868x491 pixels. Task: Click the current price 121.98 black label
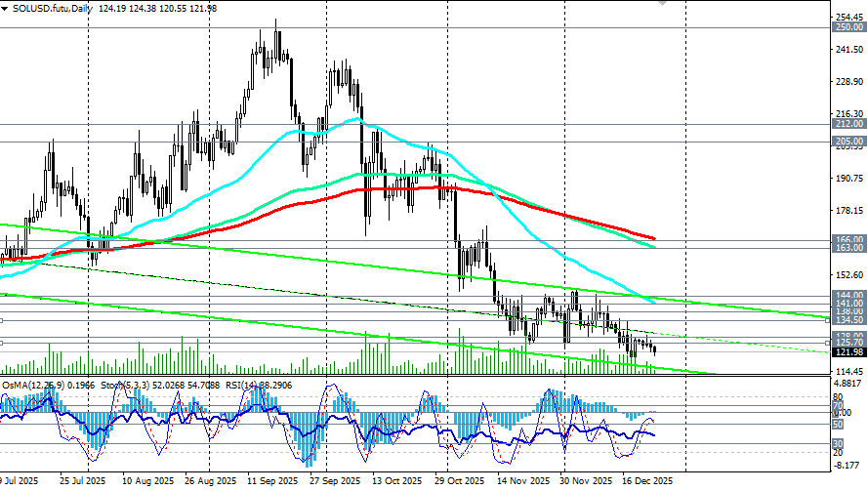tap(848, 351)
